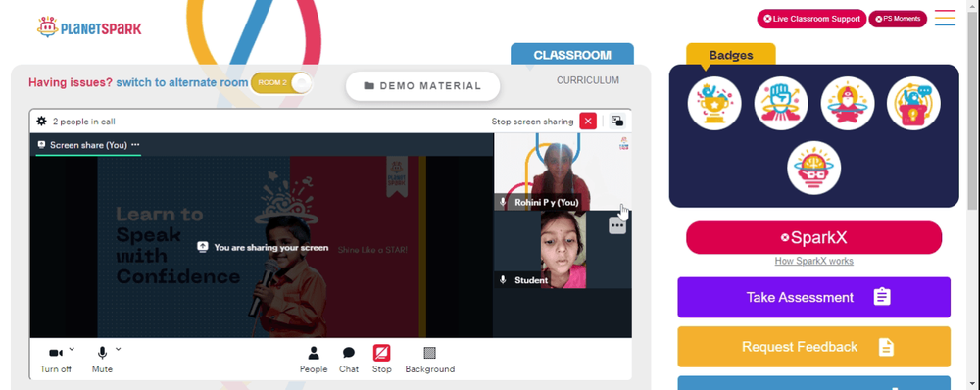Toggle the ROOM 2 switch
Image resolution: width=980 pixels, height=390 pixels.
tap(281, 83)
